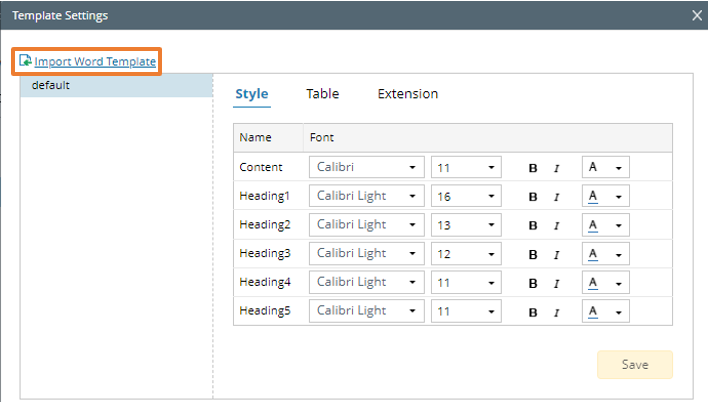
Task: Toggle bold for Content row
Action: (533, 168)
